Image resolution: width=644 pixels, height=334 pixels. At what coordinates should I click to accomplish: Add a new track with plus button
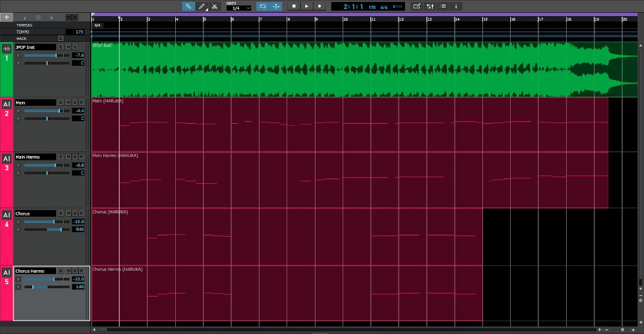pos(6,17)
